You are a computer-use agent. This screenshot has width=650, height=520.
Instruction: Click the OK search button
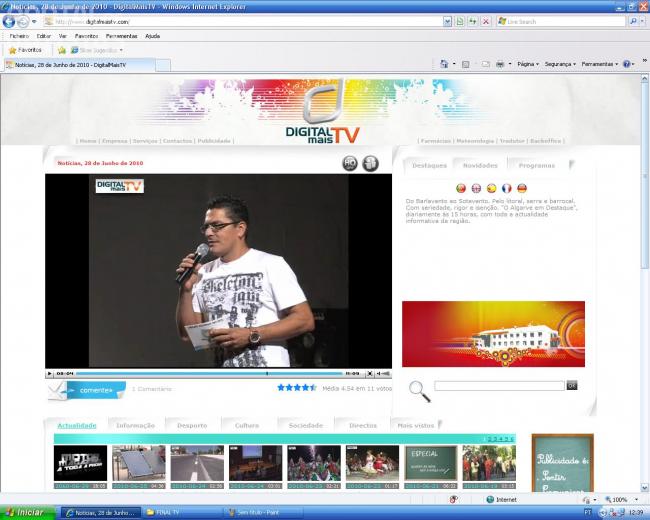[x=572, y=386]
